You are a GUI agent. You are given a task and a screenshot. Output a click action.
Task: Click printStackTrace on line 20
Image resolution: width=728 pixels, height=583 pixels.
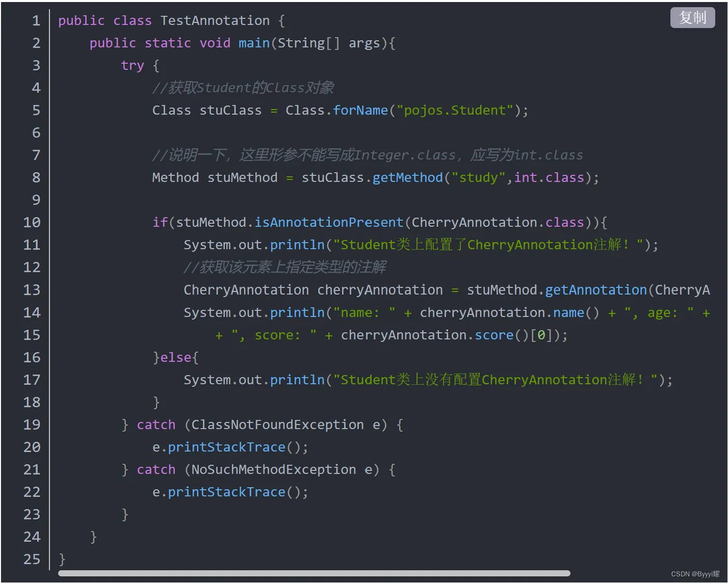[226, 447]
